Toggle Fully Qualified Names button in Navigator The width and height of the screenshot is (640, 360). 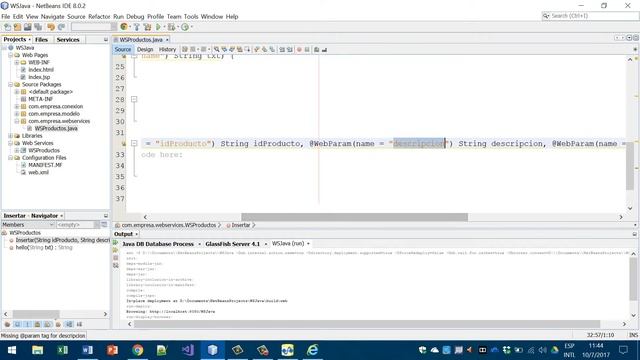(58, 324)
